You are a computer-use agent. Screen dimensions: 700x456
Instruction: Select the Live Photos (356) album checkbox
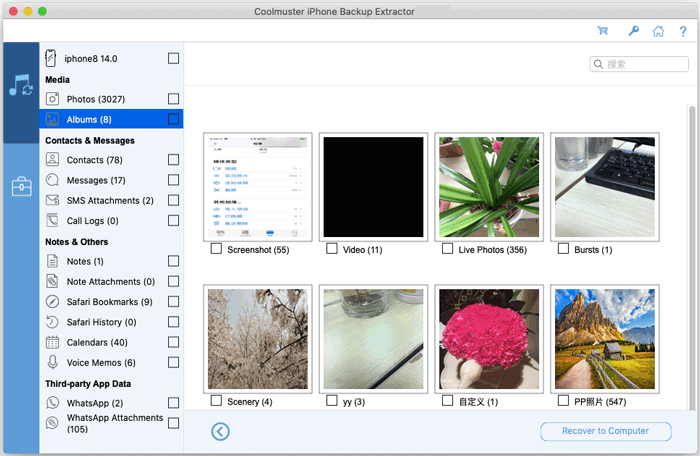447,249
